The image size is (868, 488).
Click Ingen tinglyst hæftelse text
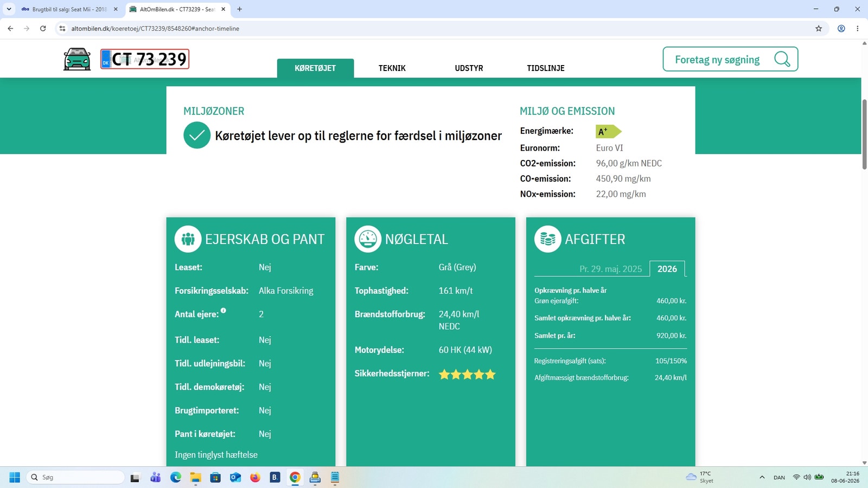coord(216,455)
